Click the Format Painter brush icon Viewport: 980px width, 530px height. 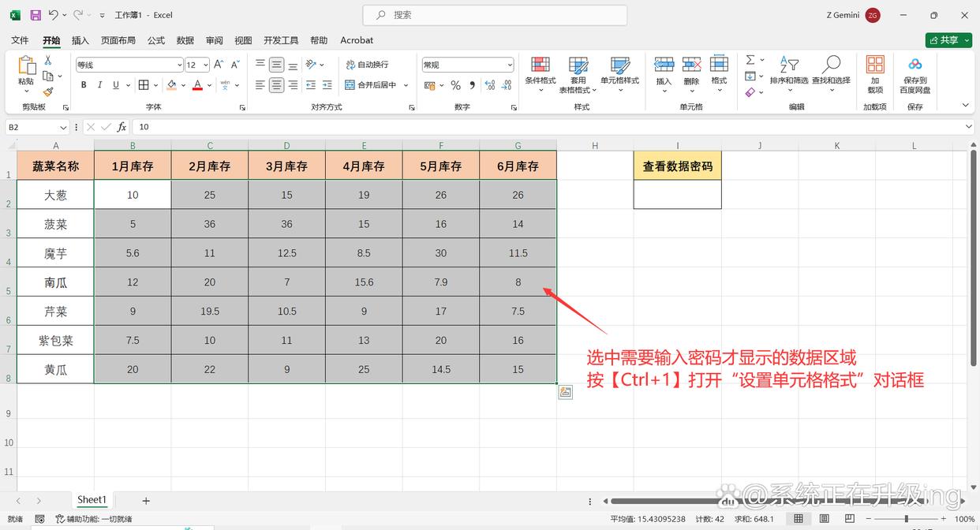tap(48, 91)
